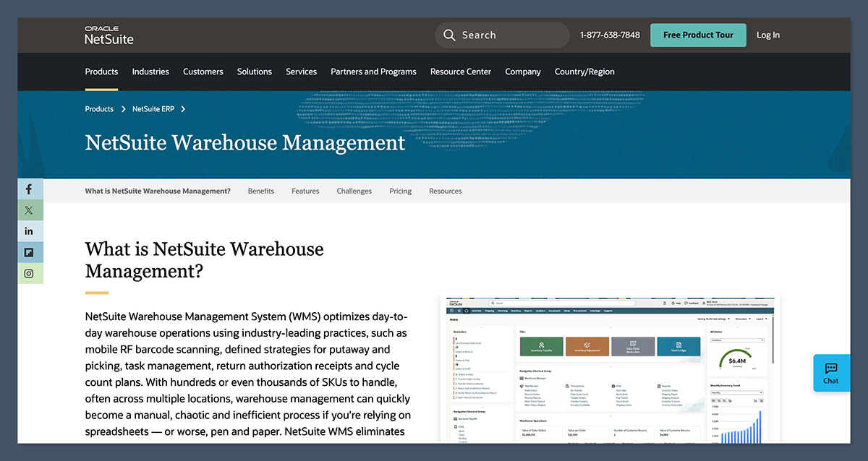The image size is (868, 461).
Task: Open the Instagram share icon
Action: click(x=29, y=273)
